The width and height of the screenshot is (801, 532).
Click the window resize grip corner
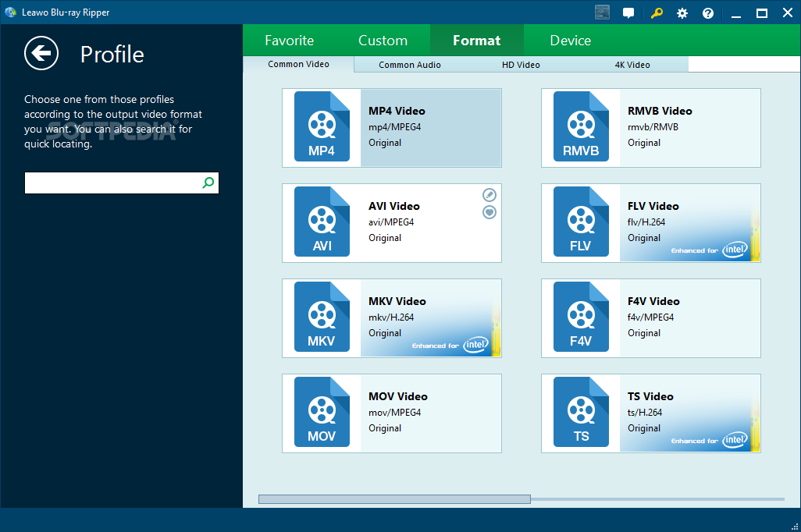point(795,527)
